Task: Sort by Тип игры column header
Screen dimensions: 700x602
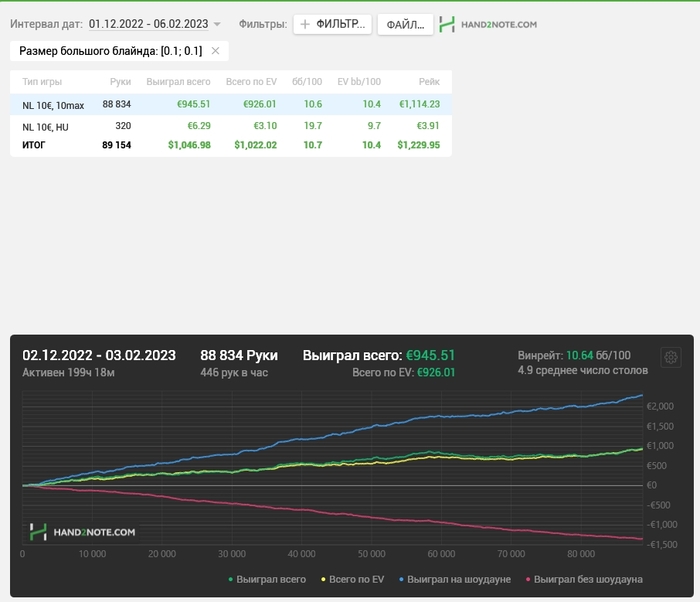Action: pos(42,82)
